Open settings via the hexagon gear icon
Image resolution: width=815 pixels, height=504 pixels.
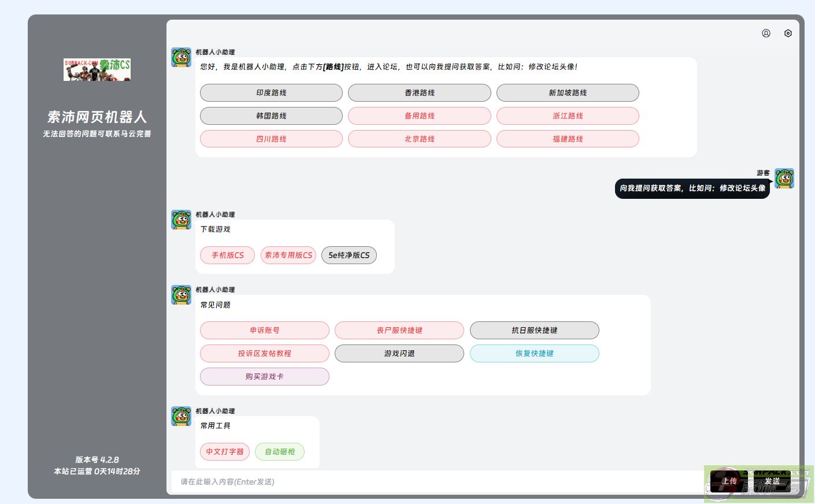click(788, 34)
